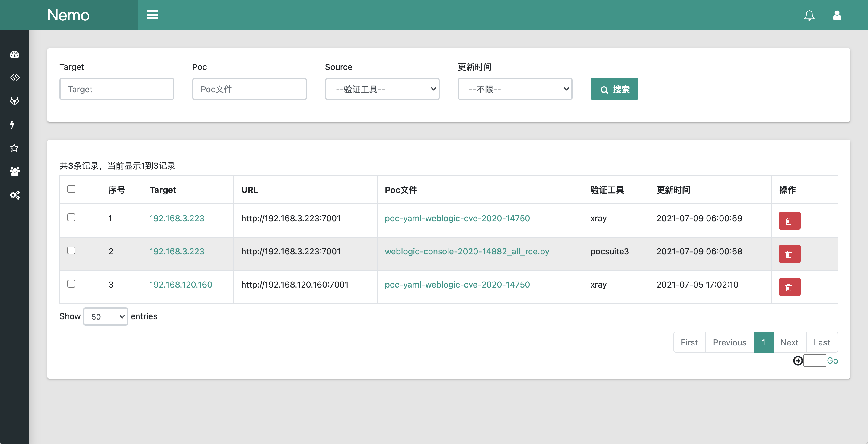Click the notification bell icon
This screenshot has width=868, height=444.
(x=809, y=15)
